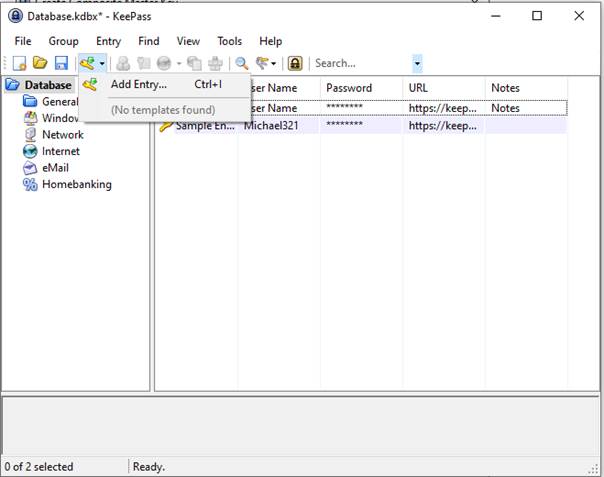This screenshot has height=477, width=604.
Task: Click the Copy URL to clipboard icon
Action: (194, 64)
